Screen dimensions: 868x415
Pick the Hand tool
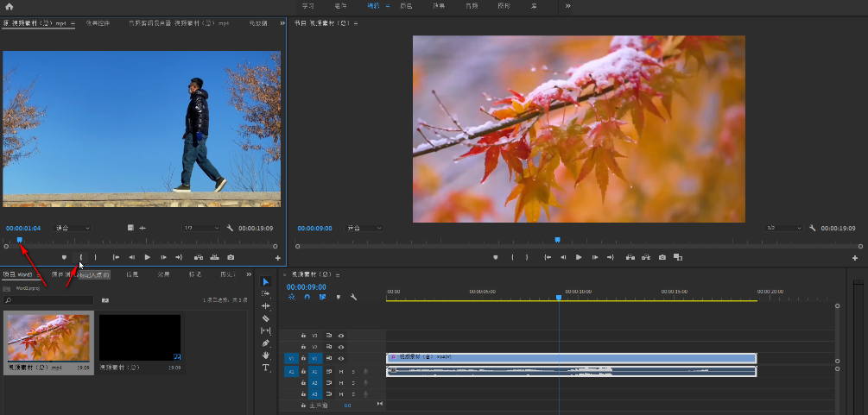click(x=266, y=355)
